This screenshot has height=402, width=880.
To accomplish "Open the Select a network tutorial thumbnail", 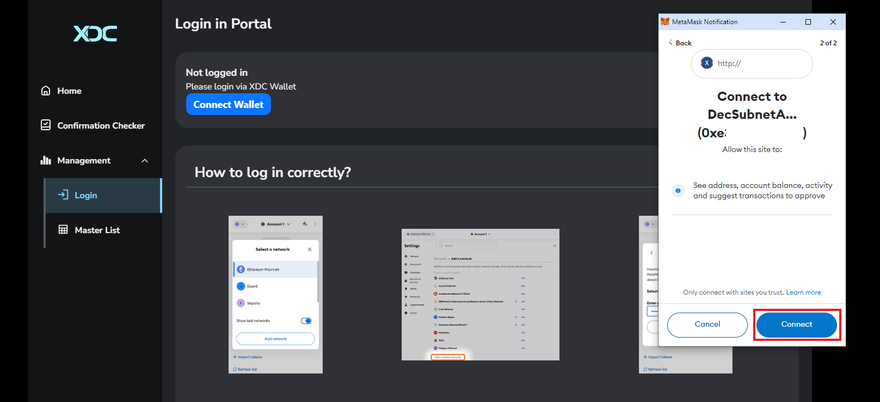I will (x=273, y=294).
